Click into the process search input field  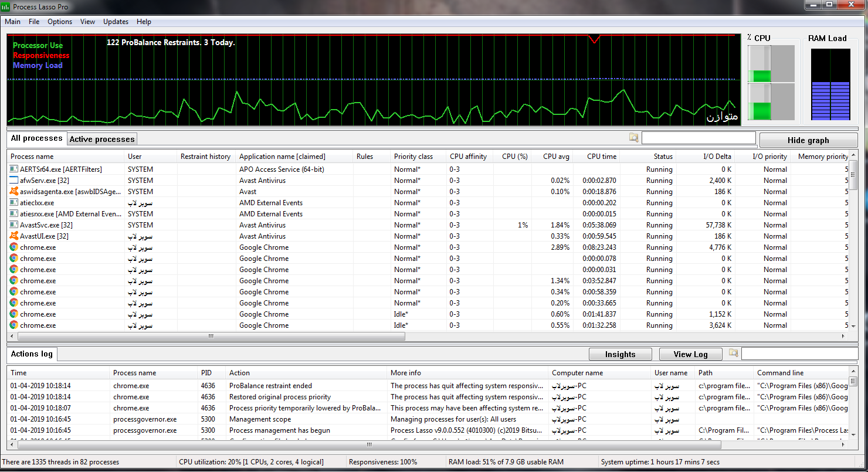699,138
